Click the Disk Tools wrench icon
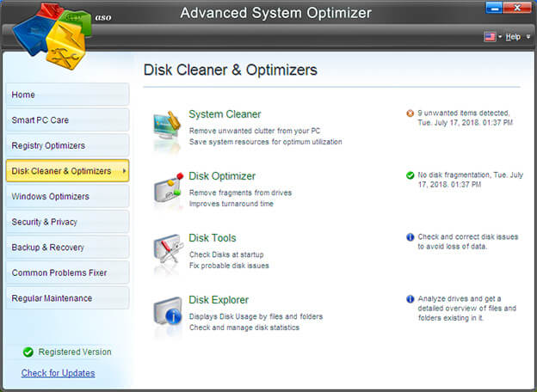The image size is (537, 392). 168,249
